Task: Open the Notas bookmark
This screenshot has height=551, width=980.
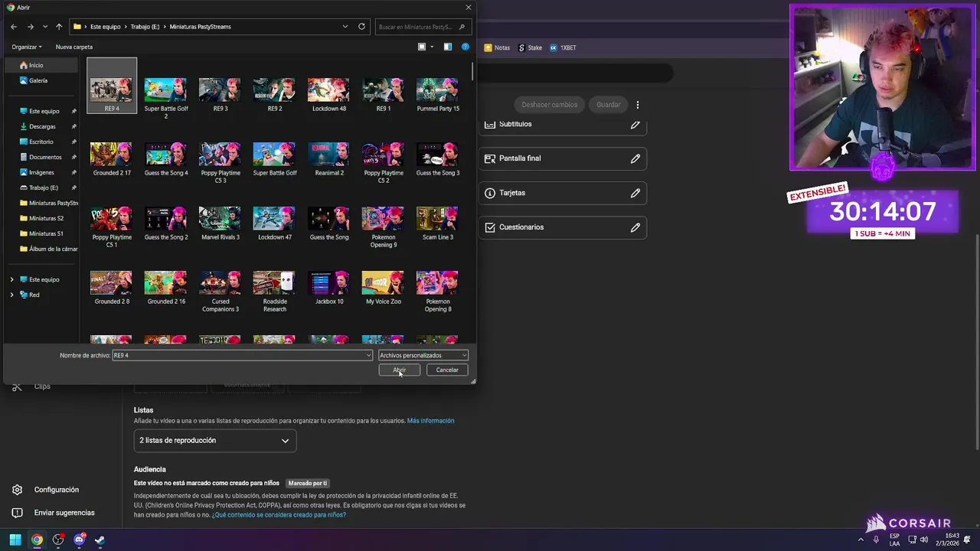Action: point(497,47)
